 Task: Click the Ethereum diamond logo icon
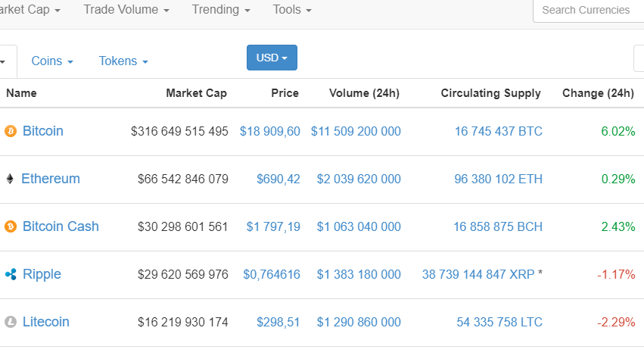[x=10, y=179]
